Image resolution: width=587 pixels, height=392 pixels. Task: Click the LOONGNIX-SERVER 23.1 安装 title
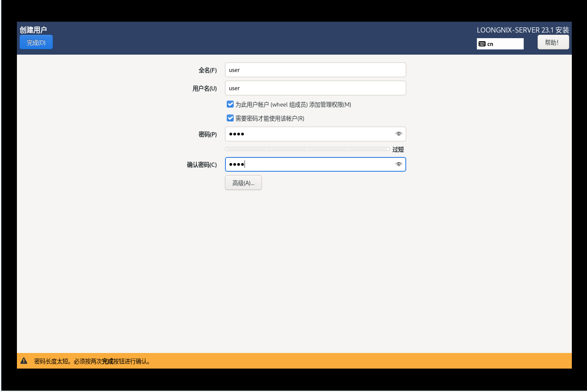tap(523, 30)
